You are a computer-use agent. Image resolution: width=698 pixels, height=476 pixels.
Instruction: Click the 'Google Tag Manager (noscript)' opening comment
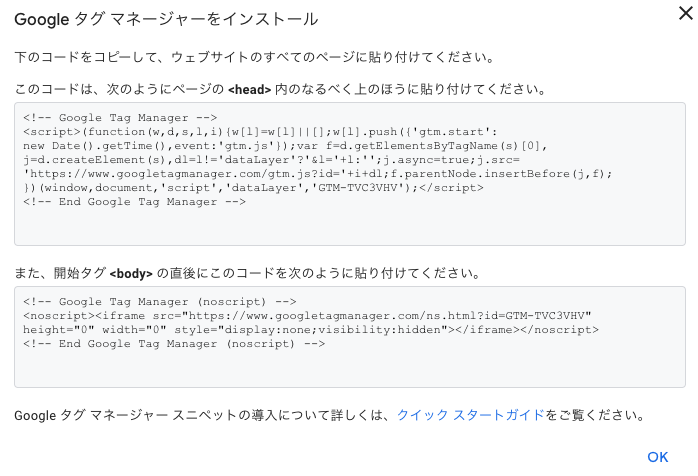(x=160, y=301)
